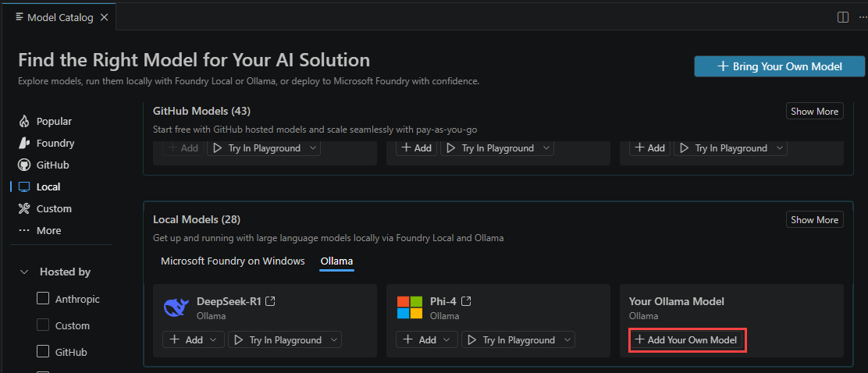
Task: Check the Anthropic hosted-by checkbox
Action: 43,299
